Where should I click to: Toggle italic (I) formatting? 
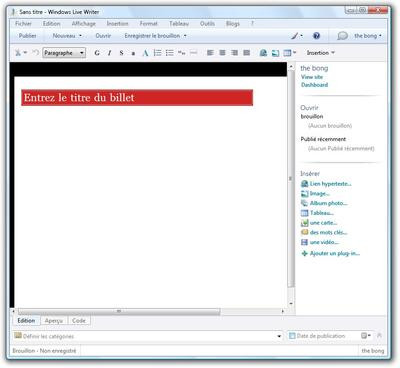coord(109,53)
